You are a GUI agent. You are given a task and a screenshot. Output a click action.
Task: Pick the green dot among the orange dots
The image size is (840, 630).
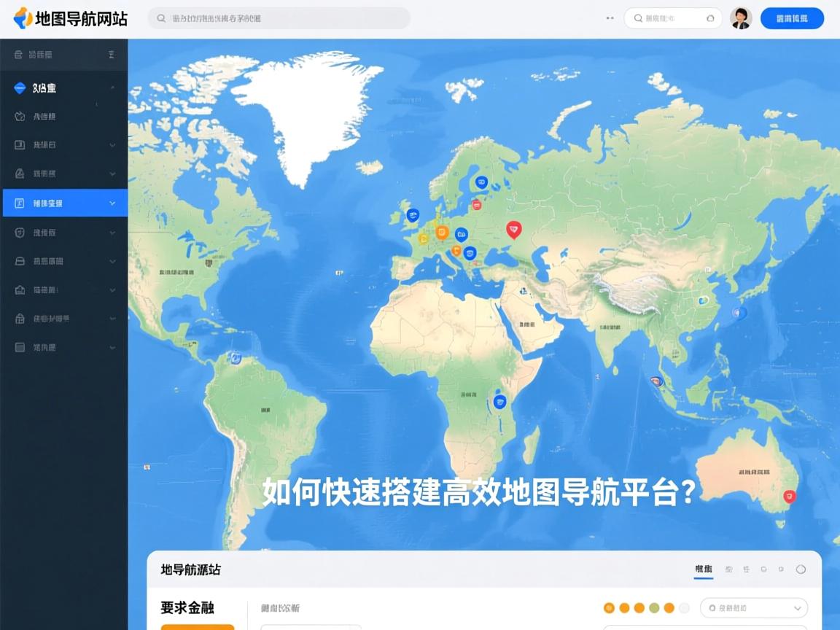(x=654, y=608)
